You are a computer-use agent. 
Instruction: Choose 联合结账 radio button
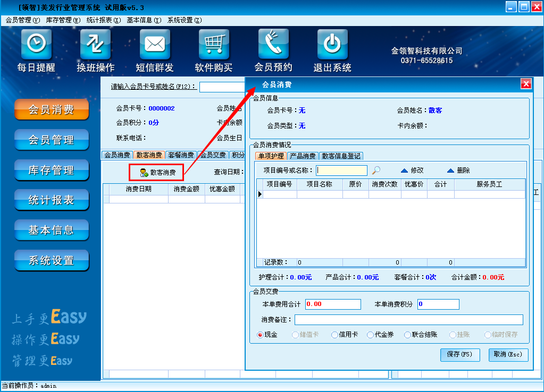[x=408, y=335]
